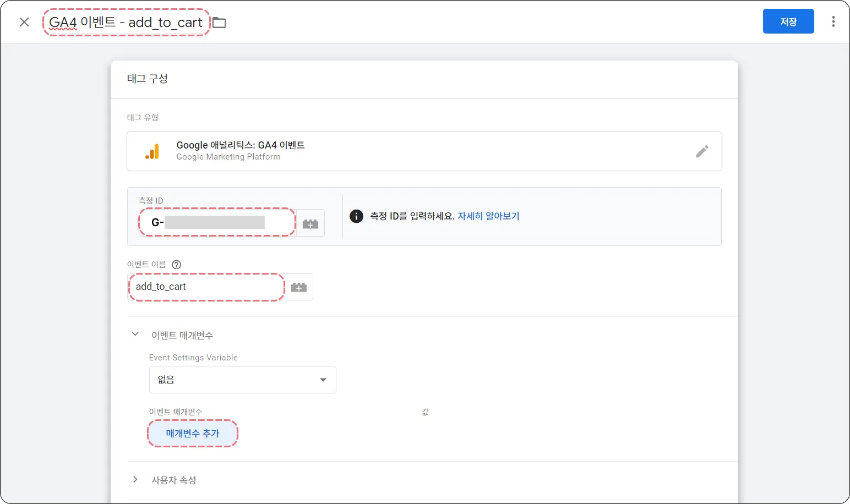Click the orange Google Analytics logo icon
This screenshot has width=850, height=504.
click(x=152, y=151)
